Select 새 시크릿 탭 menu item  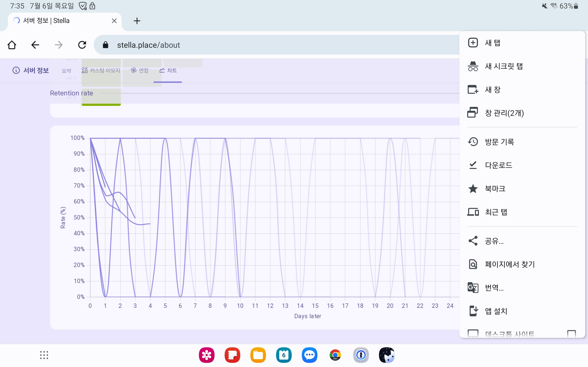click(x=504, y=66)
